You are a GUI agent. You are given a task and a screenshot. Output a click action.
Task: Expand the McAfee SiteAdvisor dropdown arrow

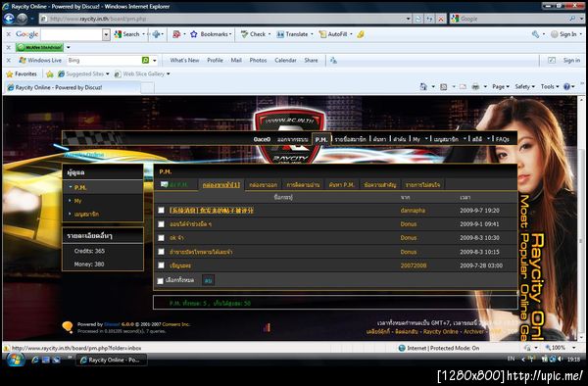click(x=69, y=48)
